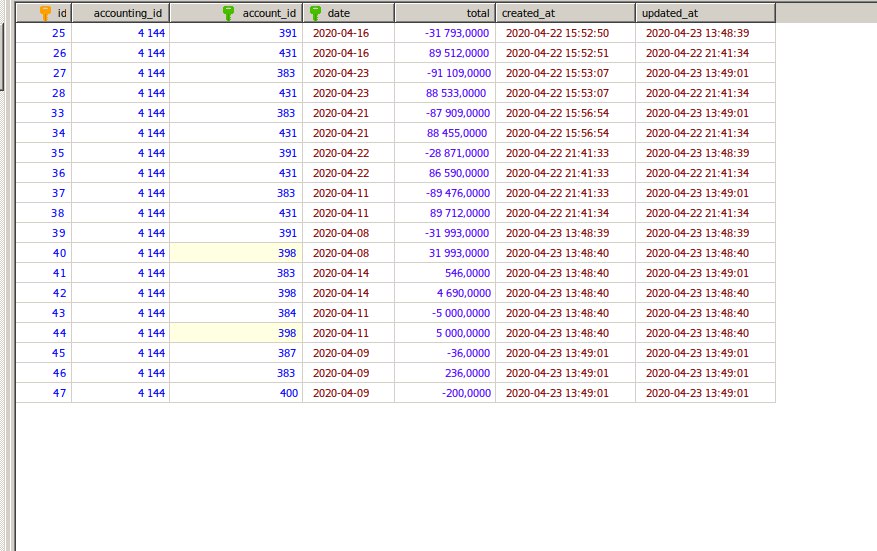
Task: Click total cell -200,0000
Action: tap(445, 393)
